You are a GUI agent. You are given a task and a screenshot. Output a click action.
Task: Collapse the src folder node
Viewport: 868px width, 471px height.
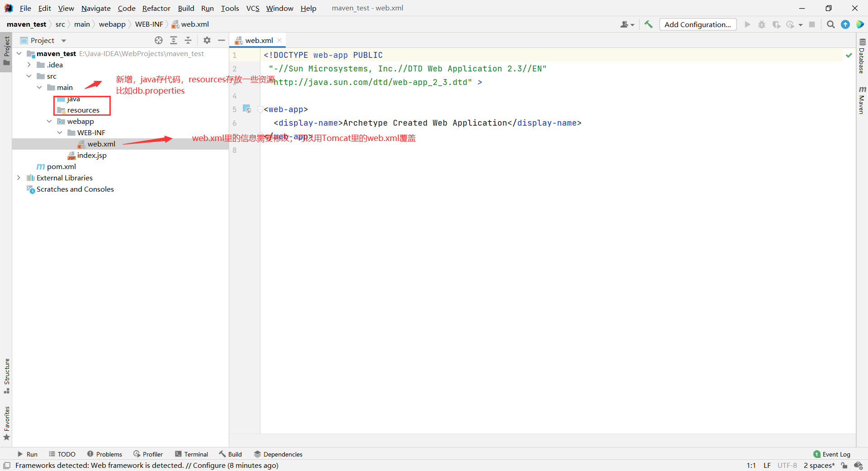[x=29, y=76]
